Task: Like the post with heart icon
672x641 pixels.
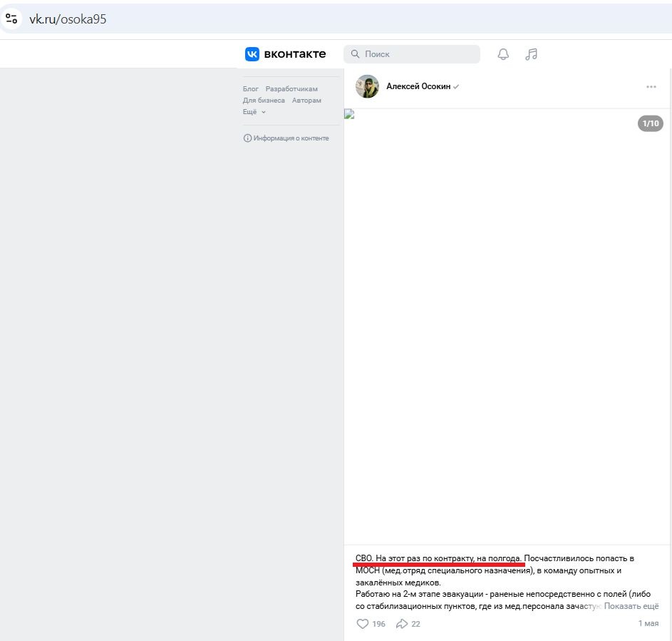Action: (x=363, y=624)
